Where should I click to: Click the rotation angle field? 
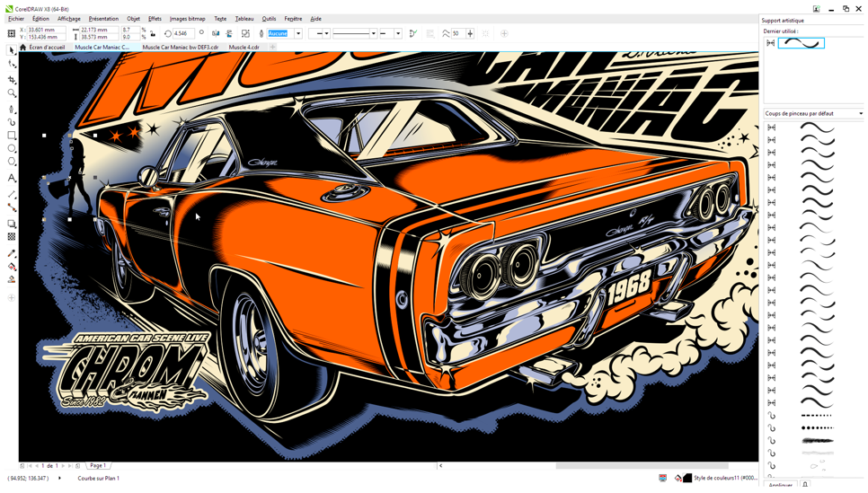183,34
